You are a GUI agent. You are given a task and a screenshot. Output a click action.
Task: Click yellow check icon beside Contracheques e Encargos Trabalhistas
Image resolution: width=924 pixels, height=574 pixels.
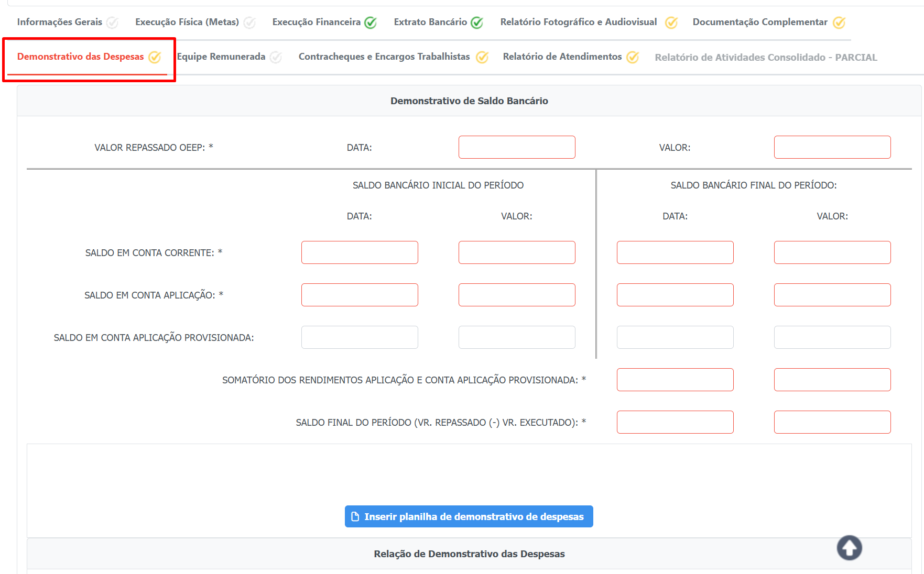pyautogui.click(x=482, y=57)
